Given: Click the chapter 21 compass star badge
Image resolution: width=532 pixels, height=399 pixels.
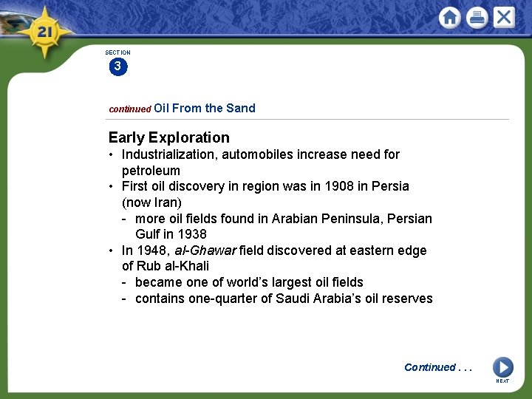Looking at the screenshot, I should [x=44, y=33].
